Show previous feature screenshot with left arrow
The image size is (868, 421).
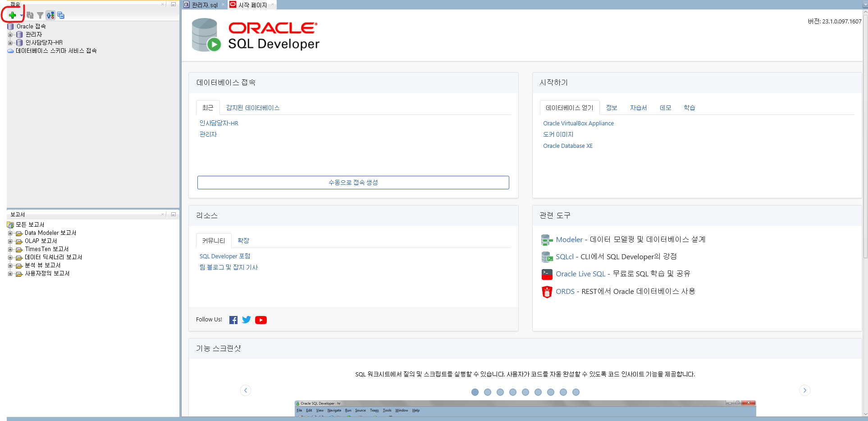[x=246, y=390]
